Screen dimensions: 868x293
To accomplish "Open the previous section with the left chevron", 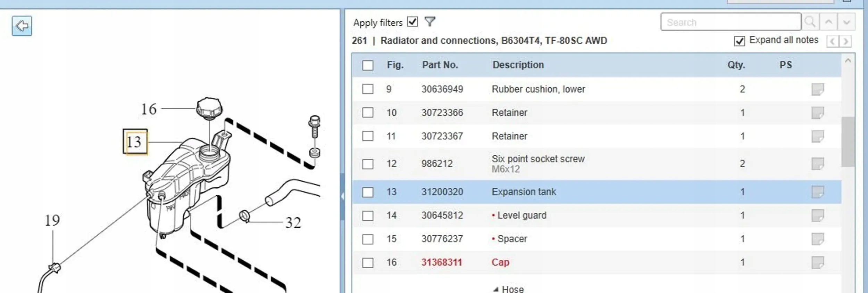I will click(832, 41).
